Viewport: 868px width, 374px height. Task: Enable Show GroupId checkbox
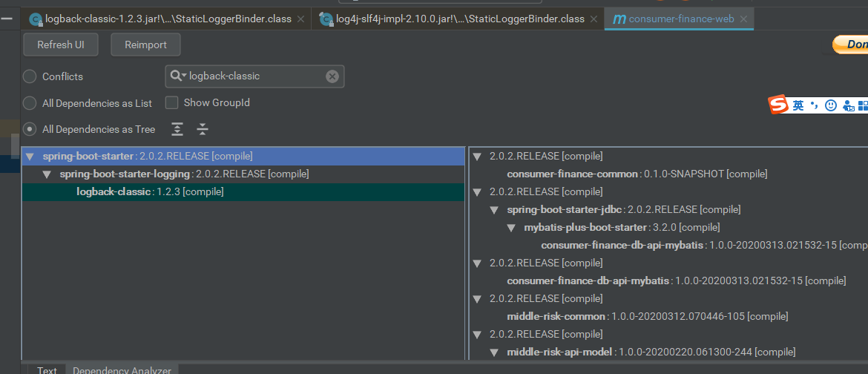click(171, 102)
